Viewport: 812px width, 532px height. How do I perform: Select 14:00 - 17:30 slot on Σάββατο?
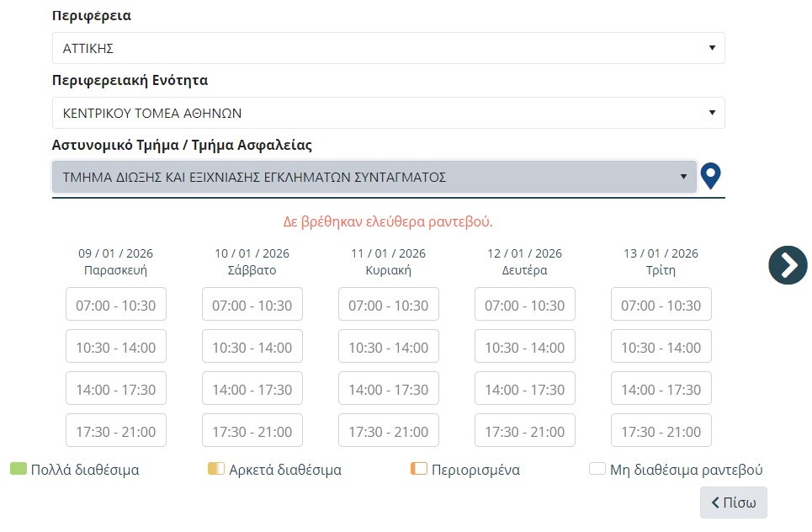coord(252,389)
